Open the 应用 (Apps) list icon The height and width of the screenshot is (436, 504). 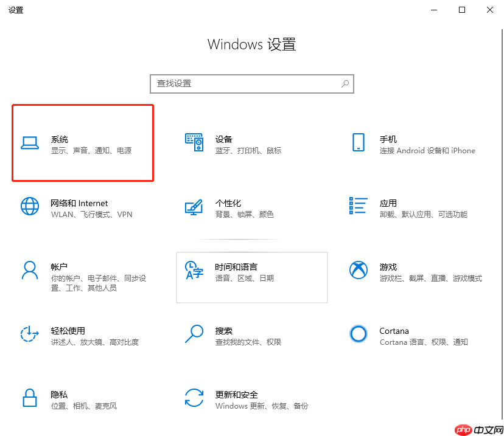coord(359,207)
